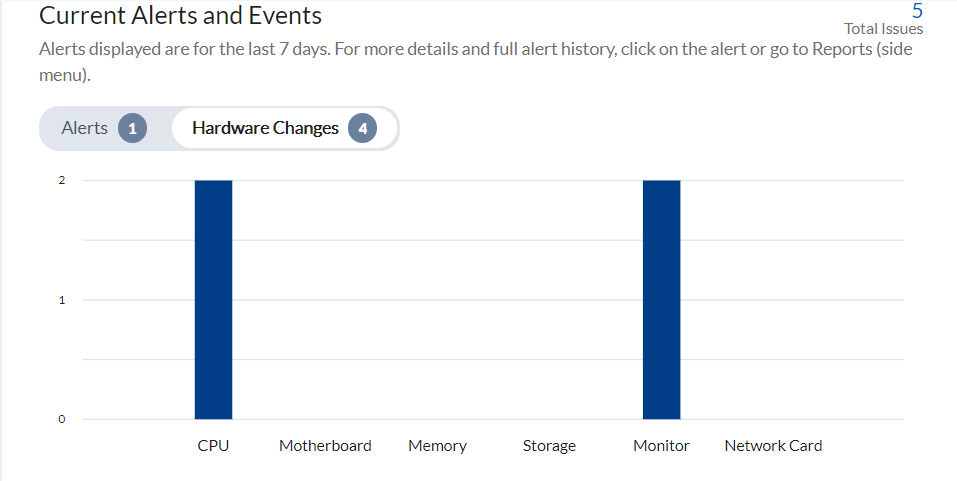Click the CPU bar in the chart
This screenshot has width=957, height=481.
[214, 300]
